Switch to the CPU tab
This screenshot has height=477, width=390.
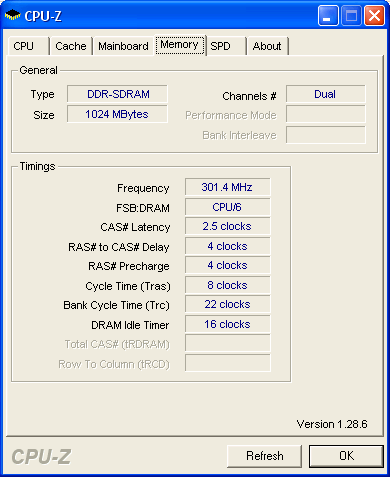click(28, 46)
